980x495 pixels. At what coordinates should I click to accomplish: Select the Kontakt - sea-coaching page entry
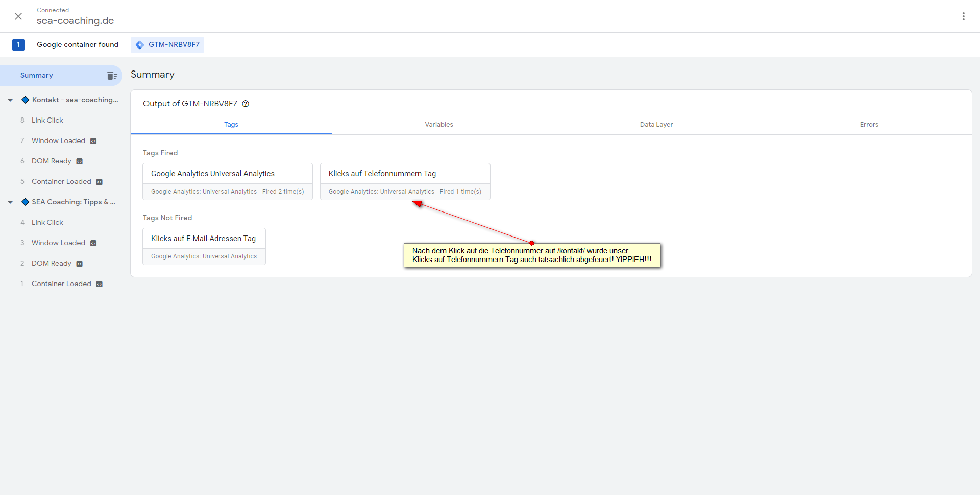click(x=75, y=100)
